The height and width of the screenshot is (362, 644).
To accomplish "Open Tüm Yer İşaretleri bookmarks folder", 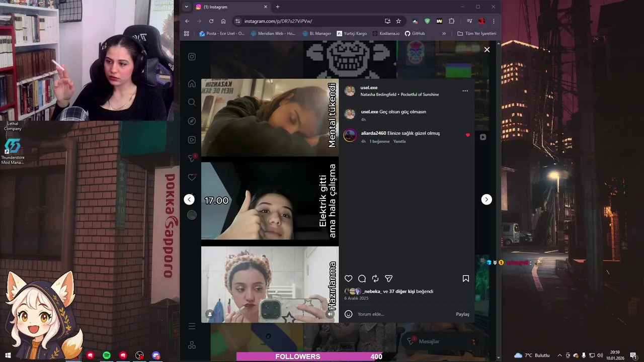I will pyautogui.click(x=477, y=34).
